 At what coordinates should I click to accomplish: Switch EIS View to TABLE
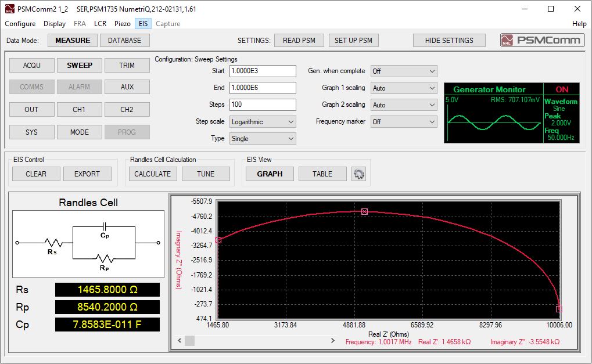322,173
